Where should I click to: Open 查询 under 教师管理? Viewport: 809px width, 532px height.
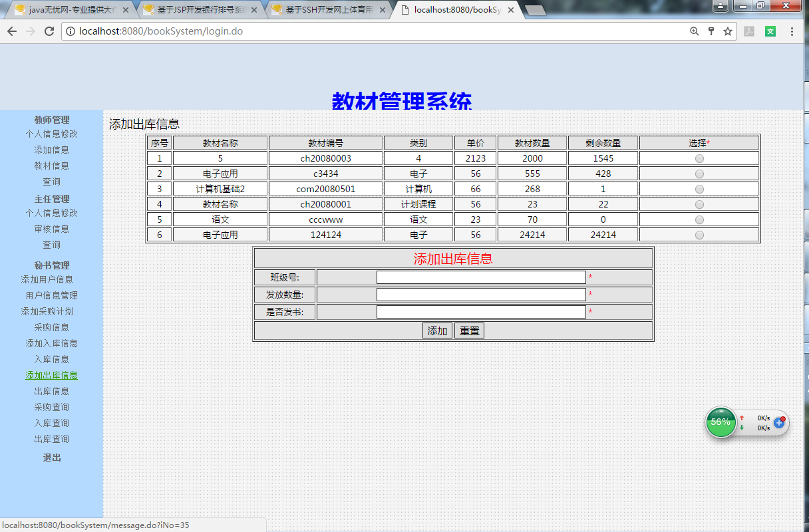pos(51,182)
